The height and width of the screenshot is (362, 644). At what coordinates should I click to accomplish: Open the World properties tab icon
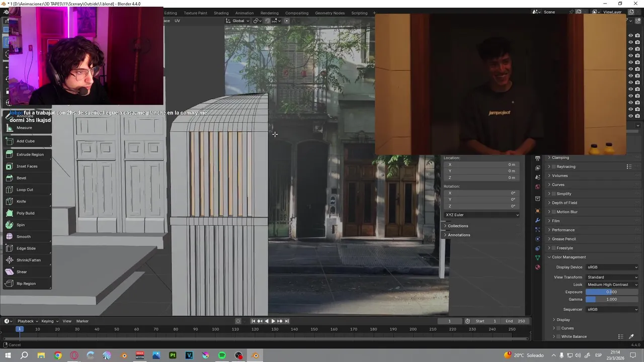click(537, 187)
